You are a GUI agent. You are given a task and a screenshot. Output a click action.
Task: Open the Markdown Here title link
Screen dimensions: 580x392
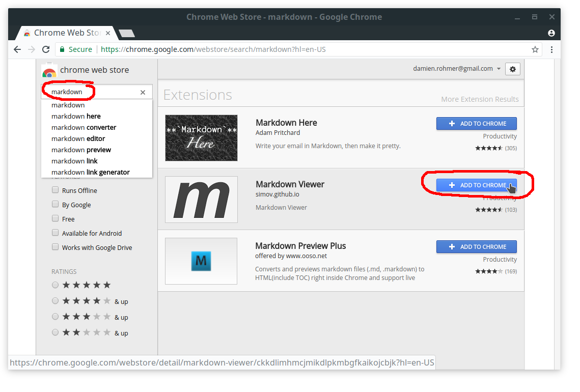[x=286, y=123]
